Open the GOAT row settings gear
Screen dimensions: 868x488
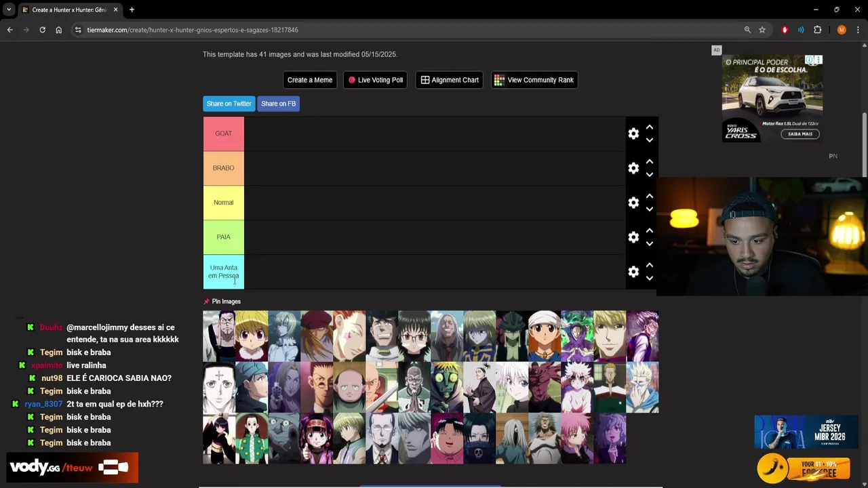pyautogui.click(x=633, y=134)
